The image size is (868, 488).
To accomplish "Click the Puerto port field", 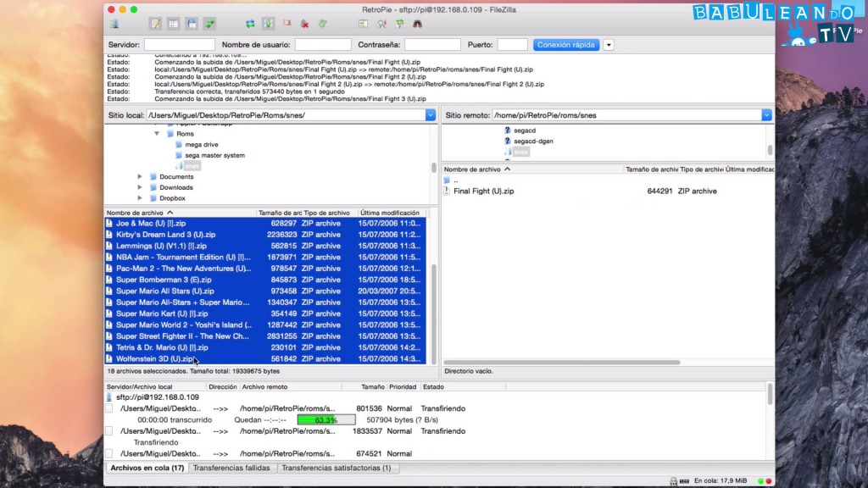I will [x=512, y=45].
